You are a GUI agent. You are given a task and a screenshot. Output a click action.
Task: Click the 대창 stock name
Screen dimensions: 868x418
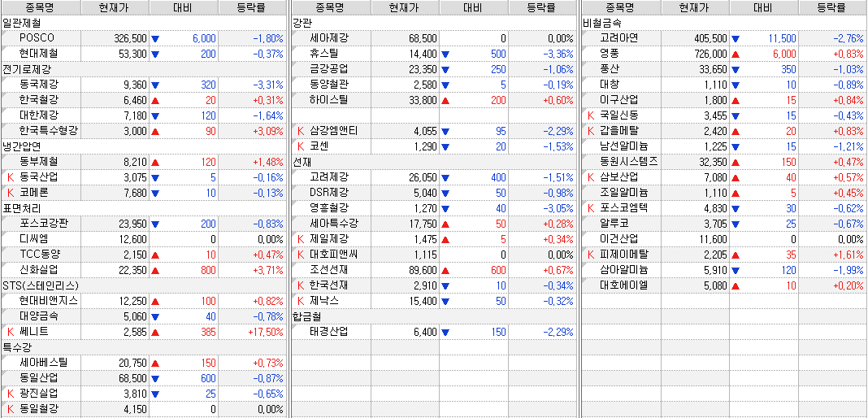click(609, 85)
